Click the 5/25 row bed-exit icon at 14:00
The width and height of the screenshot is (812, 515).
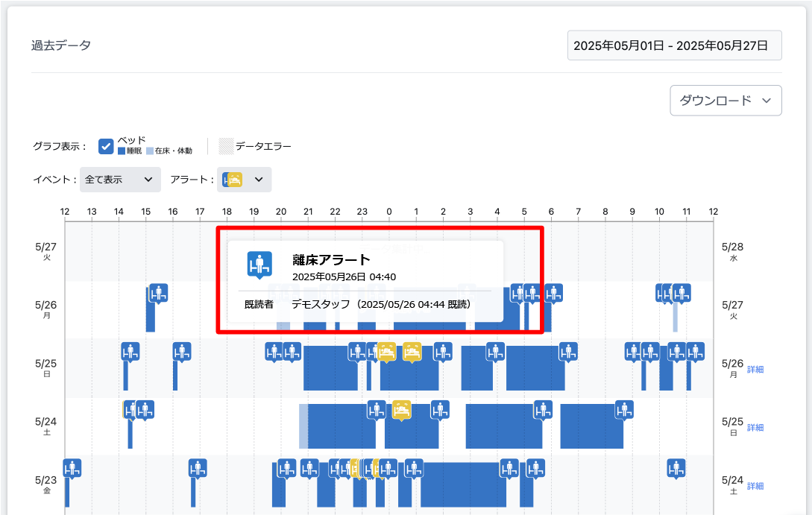pos(130,351)
